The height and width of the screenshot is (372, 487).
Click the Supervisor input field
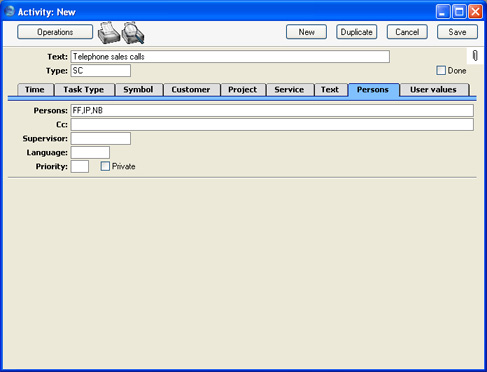point(101,138)
